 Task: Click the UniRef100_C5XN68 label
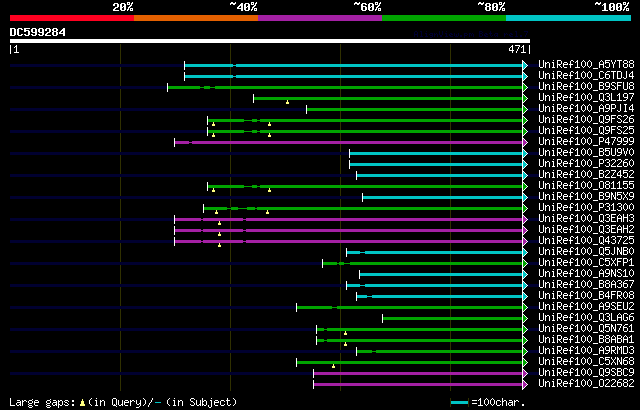pos(586,362)
